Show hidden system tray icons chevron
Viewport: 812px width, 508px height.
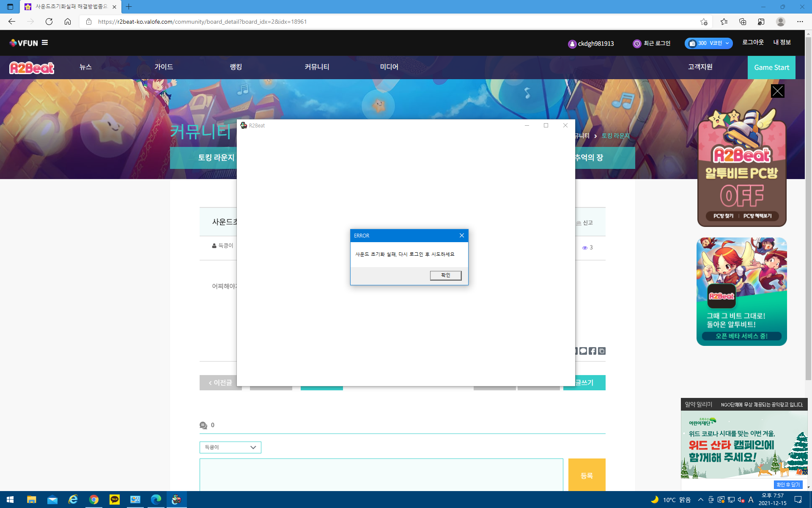pyautogui.click(x=701, y=500)
